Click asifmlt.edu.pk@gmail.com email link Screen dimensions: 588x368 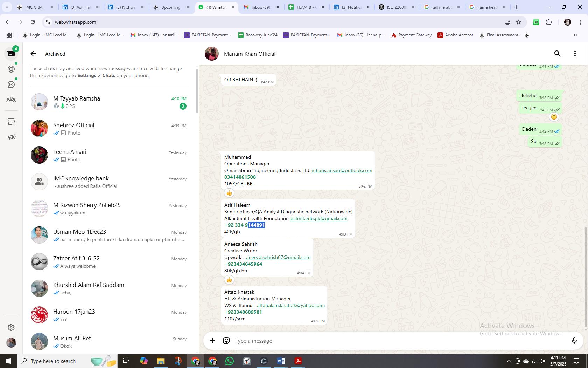click(318, 218)
